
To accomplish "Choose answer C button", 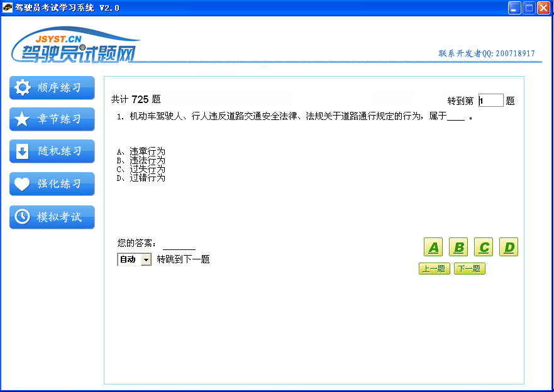I will (484, 247).
